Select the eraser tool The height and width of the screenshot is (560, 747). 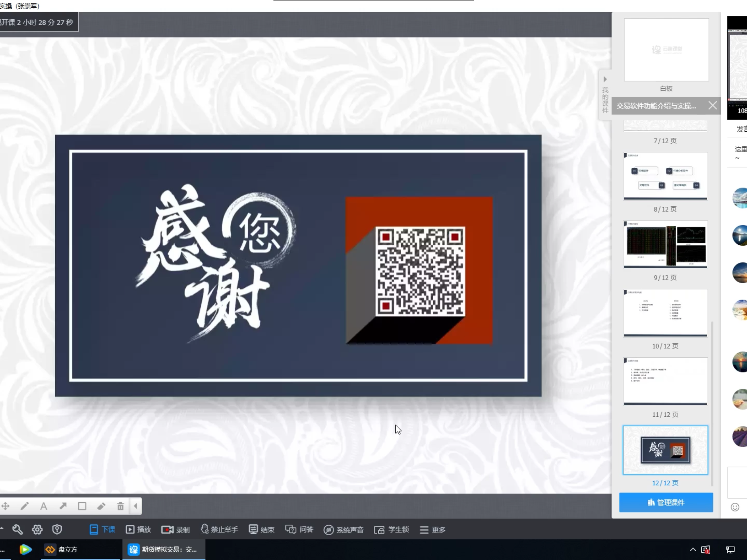tap(101, 506)
